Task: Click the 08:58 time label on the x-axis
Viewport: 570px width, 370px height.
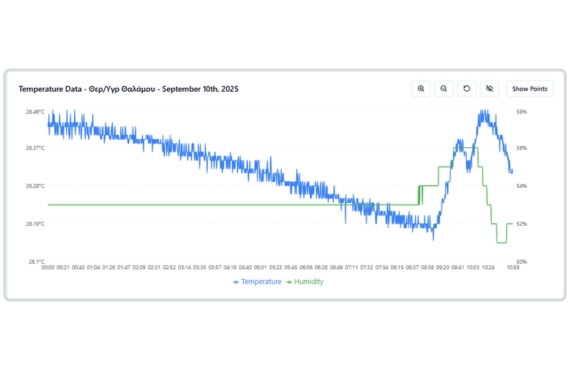Action: click(427, 268)
